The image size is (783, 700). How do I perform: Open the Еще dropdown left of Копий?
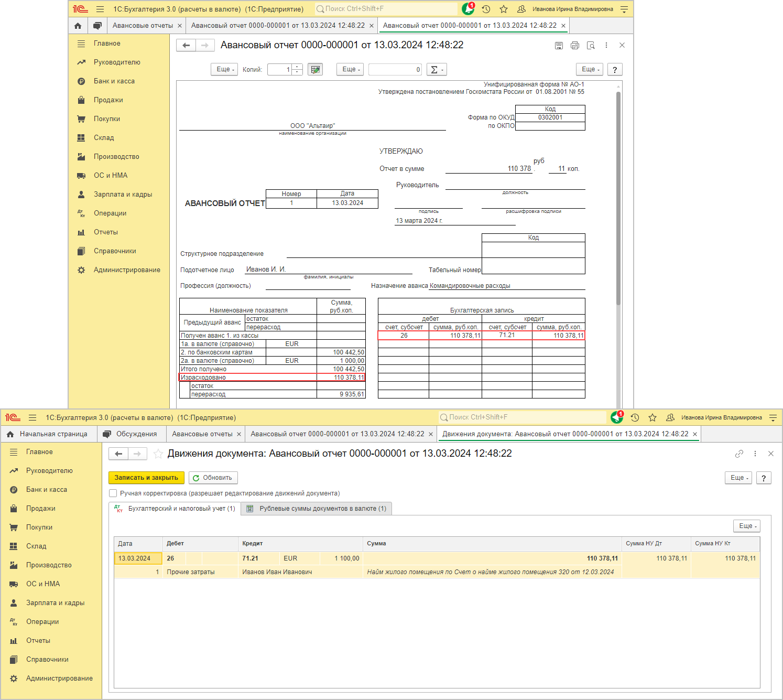click(225, 69)
